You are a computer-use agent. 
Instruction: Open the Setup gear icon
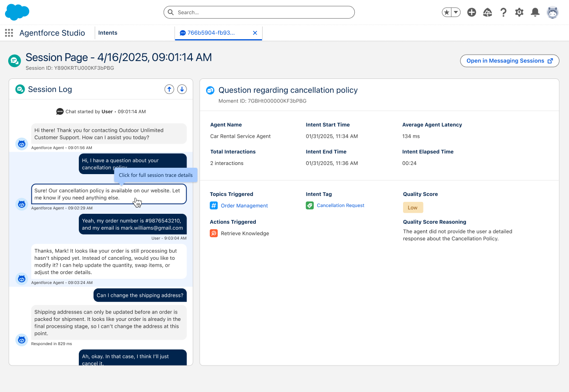(x=519, y=12)
